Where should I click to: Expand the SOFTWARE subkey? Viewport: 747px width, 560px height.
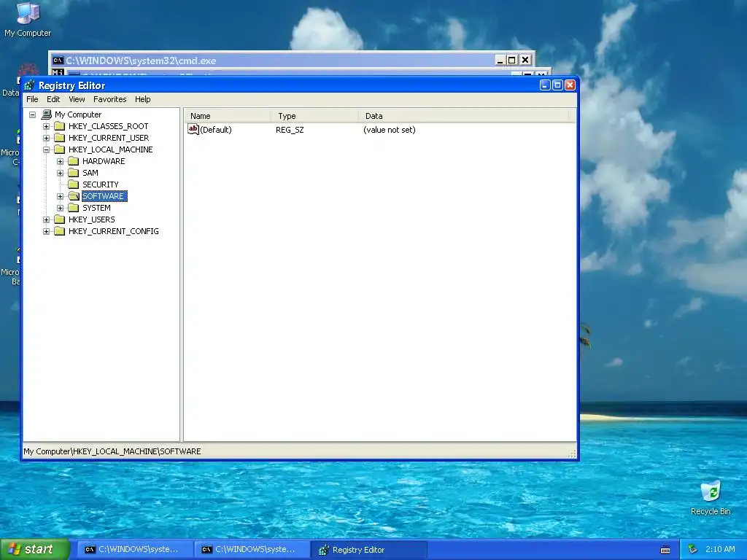pyautogui.click(x=60, y=196)
